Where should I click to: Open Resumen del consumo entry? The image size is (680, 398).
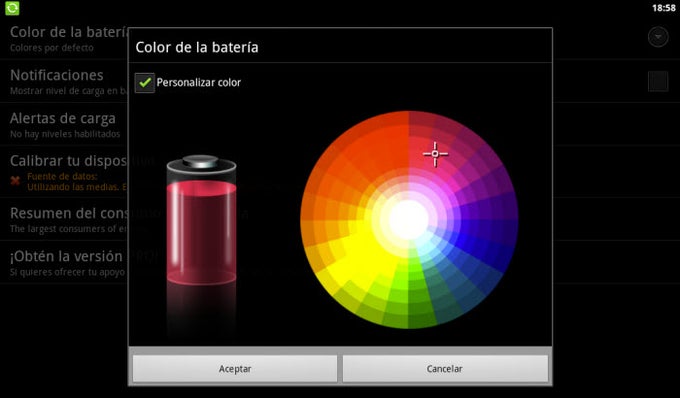tap(64, 219)
